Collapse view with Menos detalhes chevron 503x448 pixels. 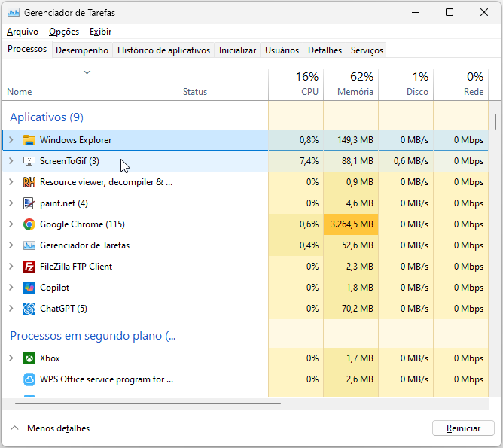pos(15,428)
